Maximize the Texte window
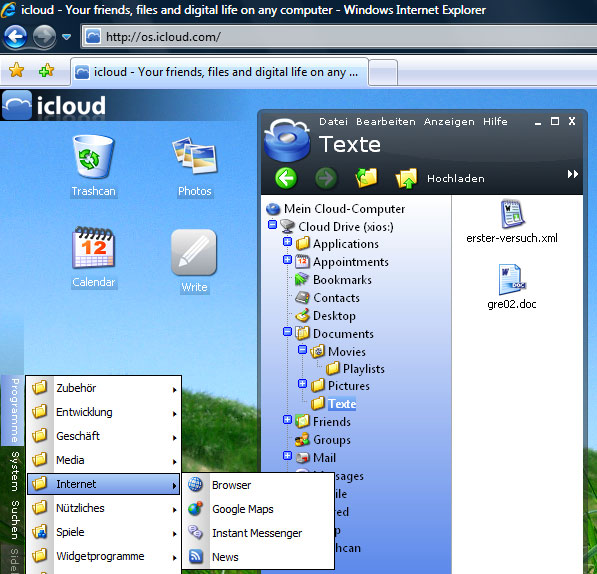This screenshot has height=574, width=597. point(555,121)
